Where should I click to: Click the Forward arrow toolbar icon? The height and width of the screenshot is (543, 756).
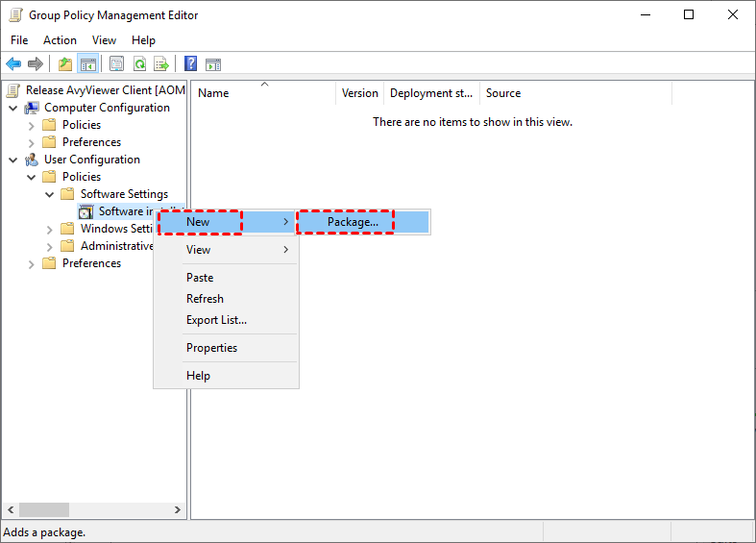click(36, 64)
